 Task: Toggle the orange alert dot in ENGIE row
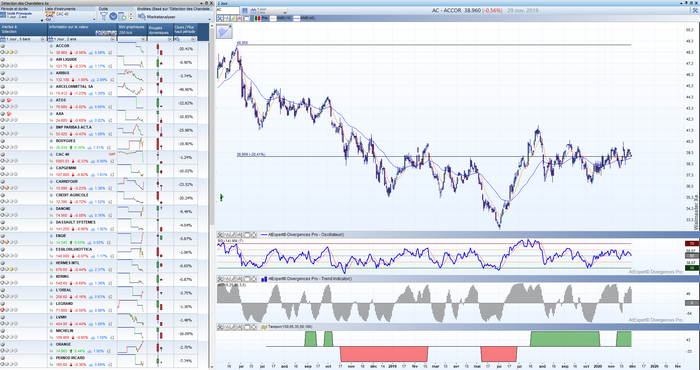click(x=7, y=242)
